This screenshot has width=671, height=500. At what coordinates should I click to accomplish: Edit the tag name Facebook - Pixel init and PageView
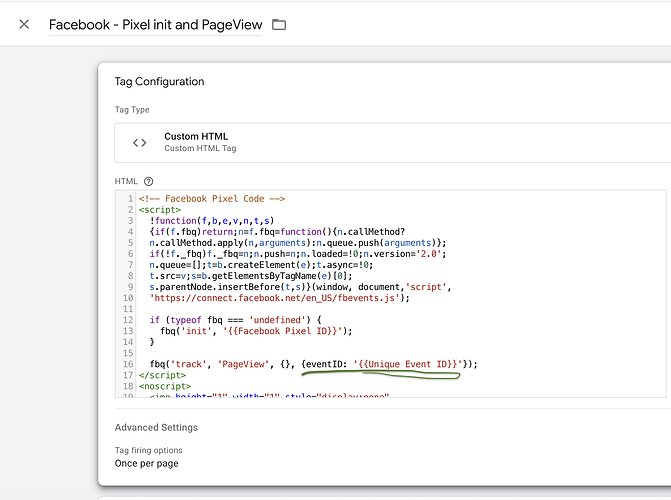pos(155,25)
